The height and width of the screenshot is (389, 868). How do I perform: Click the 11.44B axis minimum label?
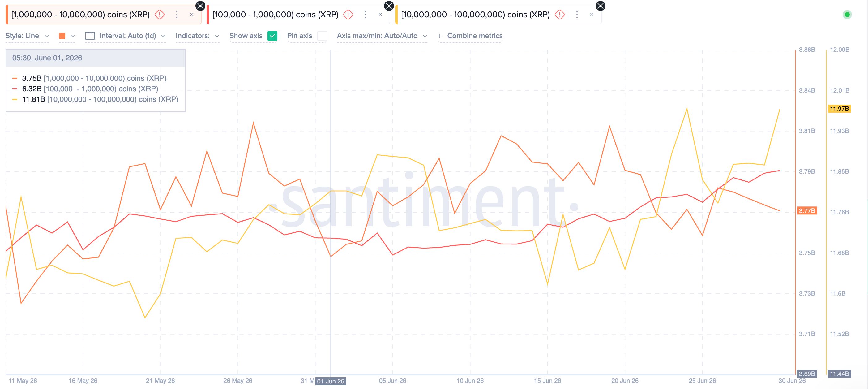click(839, 374)
